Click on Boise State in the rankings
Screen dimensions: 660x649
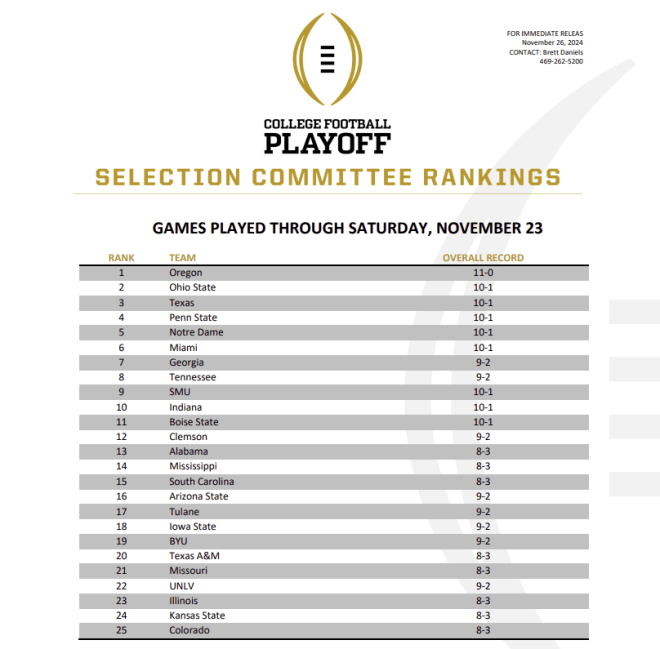click(194, 422)
